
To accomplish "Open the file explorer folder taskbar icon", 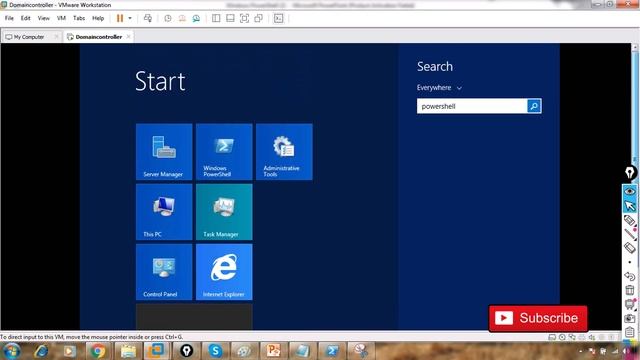I will [x=128, y=351].
